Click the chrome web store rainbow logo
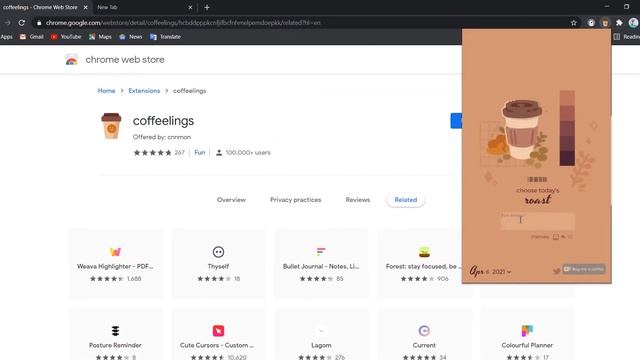 coord(71,60)
